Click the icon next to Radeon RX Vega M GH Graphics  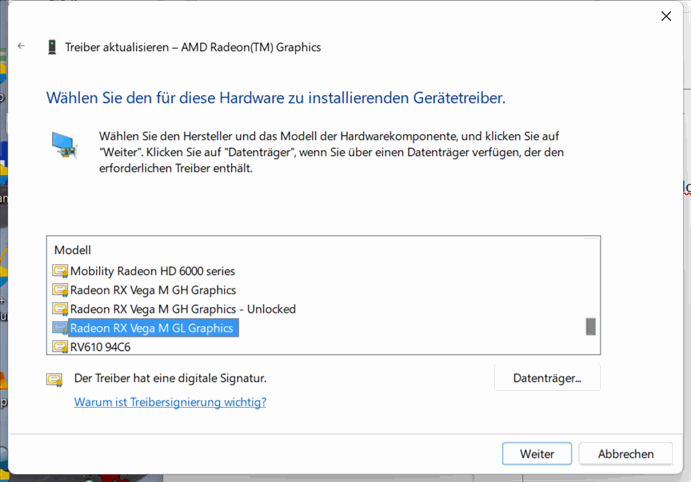pos(60,290)
